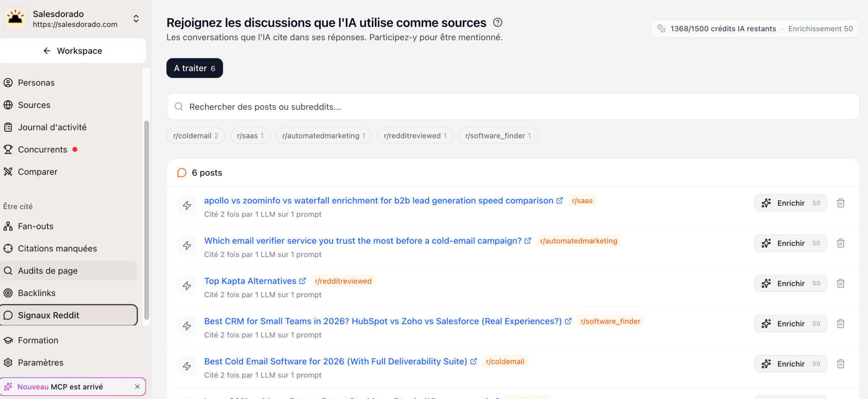Filter by r/redditreviewed chip
868x399 pixels.
click(415, 136)
